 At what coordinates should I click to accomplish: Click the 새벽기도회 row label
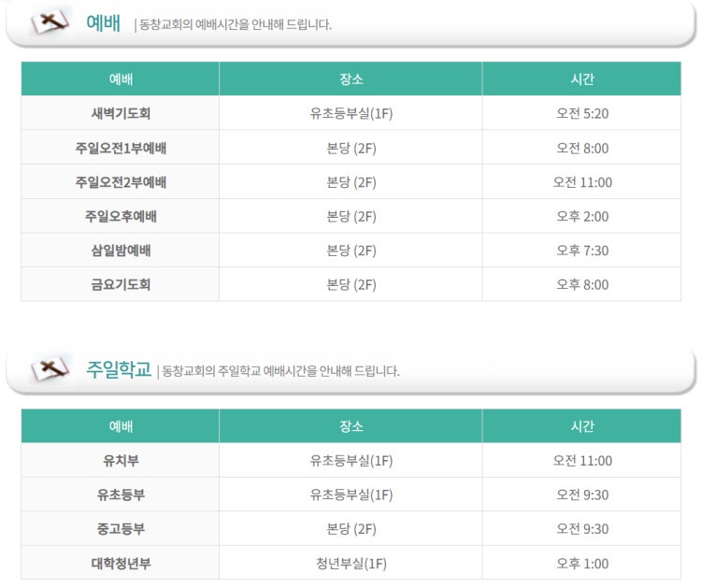click(x=121, y=113)
